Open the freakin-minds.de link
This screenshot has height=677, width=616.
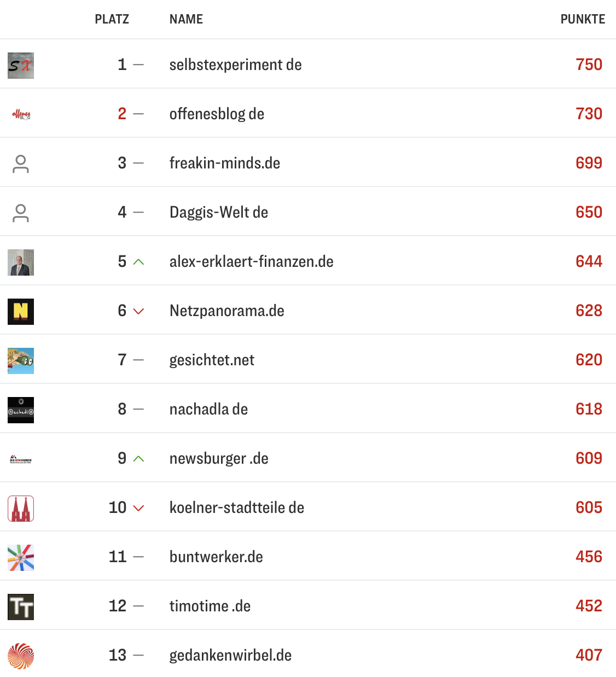pos(224,163)
